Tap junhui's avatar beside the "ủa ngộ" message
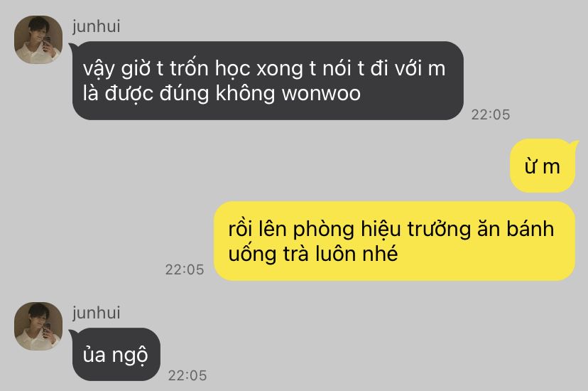The width and height of the screenshot is (588, 391). 38,326
